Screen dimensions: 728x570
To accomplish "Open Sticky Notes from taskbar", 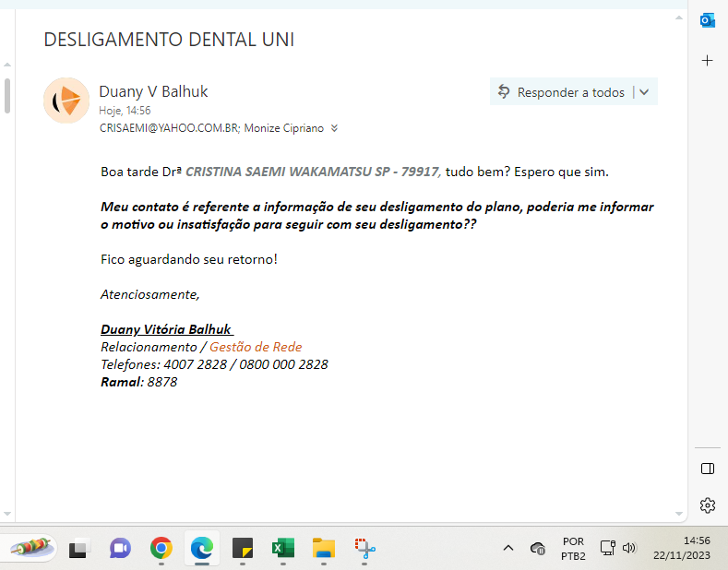I will coord(243,548).
